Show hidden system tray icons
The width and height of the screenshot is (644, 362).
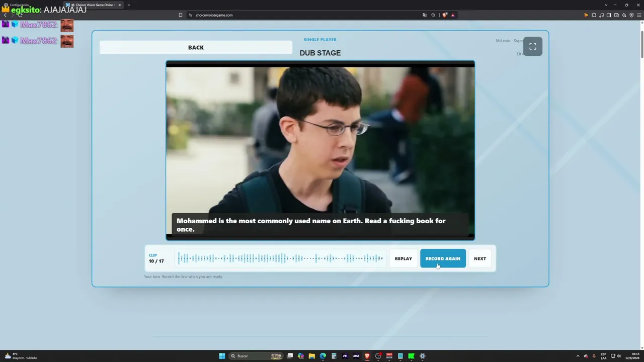[578, 356]
